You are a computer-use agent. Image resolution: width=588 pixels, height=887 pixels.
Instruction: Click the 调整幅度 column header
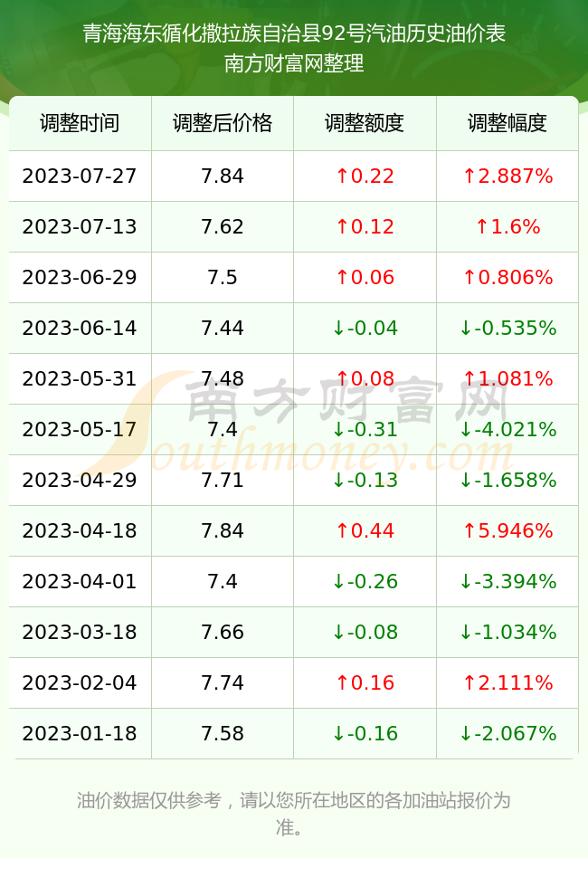(507, 123)
